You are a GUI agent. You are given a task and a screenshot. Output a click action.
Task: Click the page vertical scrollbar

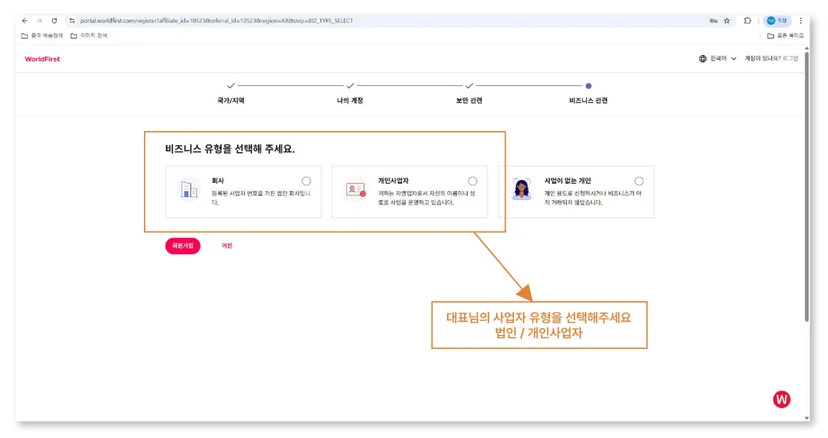(806, 186)
